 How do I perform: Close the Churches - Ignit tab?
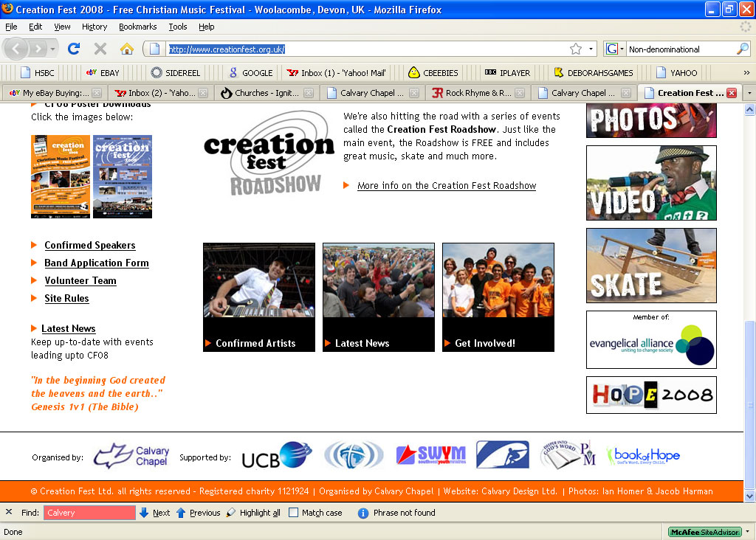(x=309, y=93)
